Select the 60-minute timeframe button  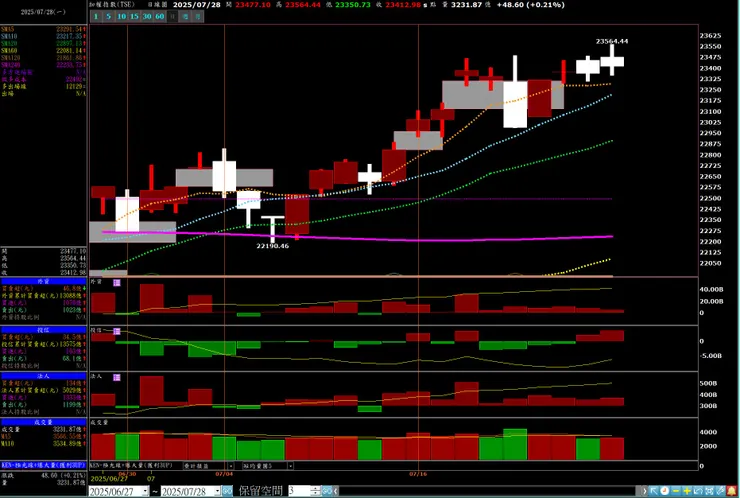pos(160,17)
